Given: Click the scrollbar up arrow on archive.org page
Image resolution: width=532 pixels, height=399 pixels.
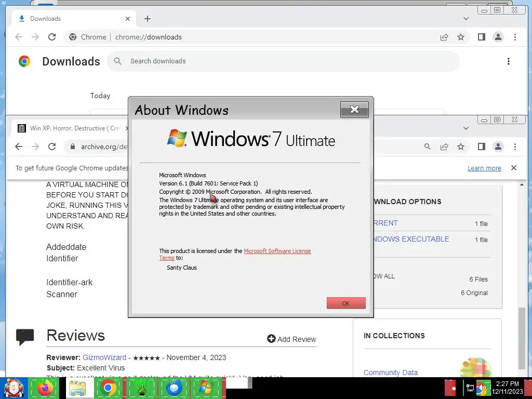Looking at the screenshot, I should click(522, 185).
